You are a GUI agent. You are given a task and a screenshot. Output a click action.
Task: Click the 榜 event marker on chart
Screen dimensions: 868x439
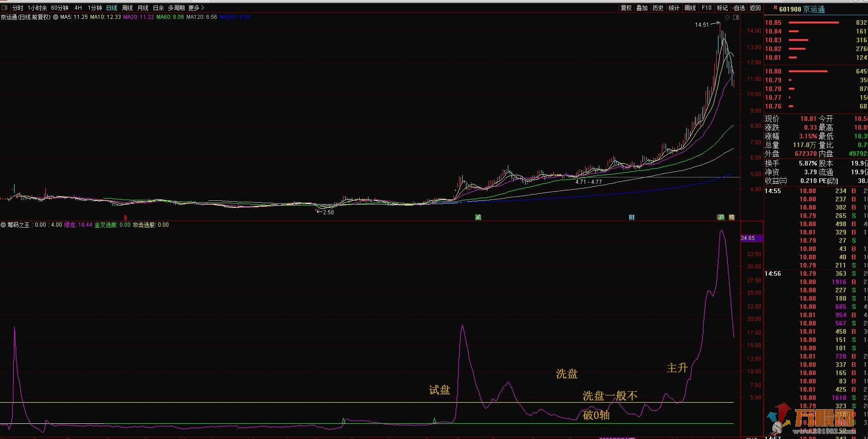pyautogui.click(x=732, y=217)
